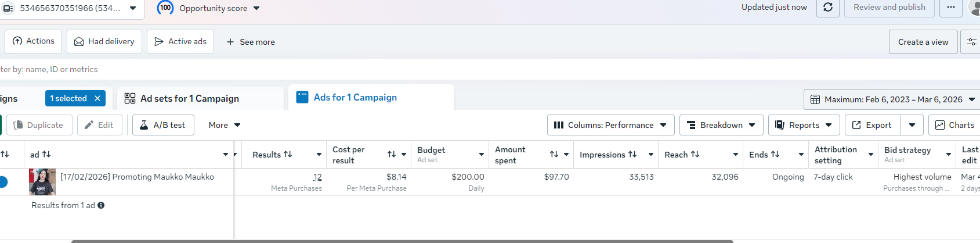Click the Create a view button

pyautogui.click(x=923, y=42)
